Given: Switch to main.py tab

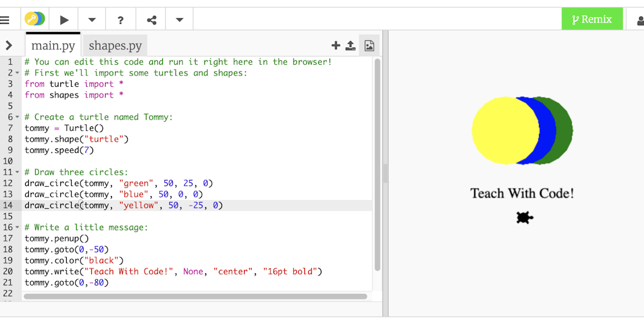Looking at the screenshot, I should (53, 45).
